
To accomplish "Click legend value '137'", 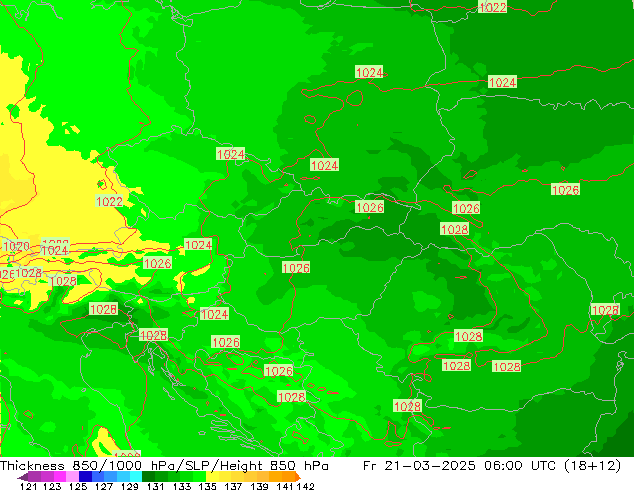I will 233,486.
